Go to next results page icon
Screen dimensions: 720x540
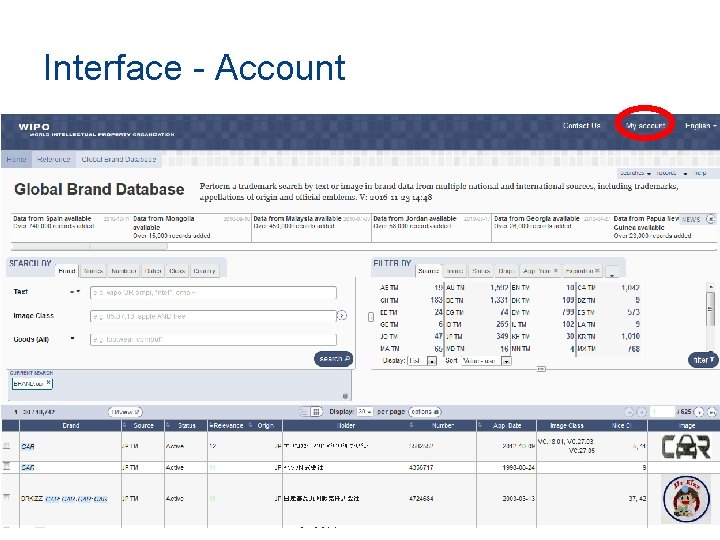click(699, 412)
